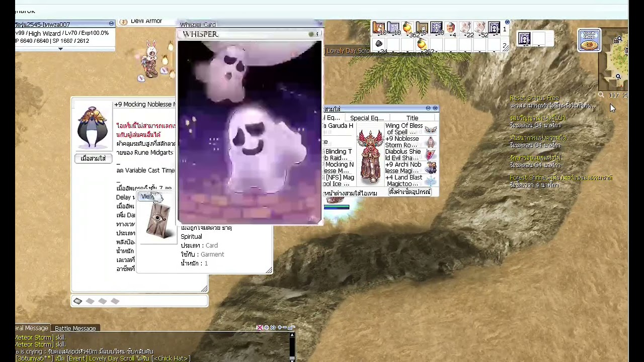Click the rabbit-eared player character on the map
644x362 pixels.
[x=151, y=60]
